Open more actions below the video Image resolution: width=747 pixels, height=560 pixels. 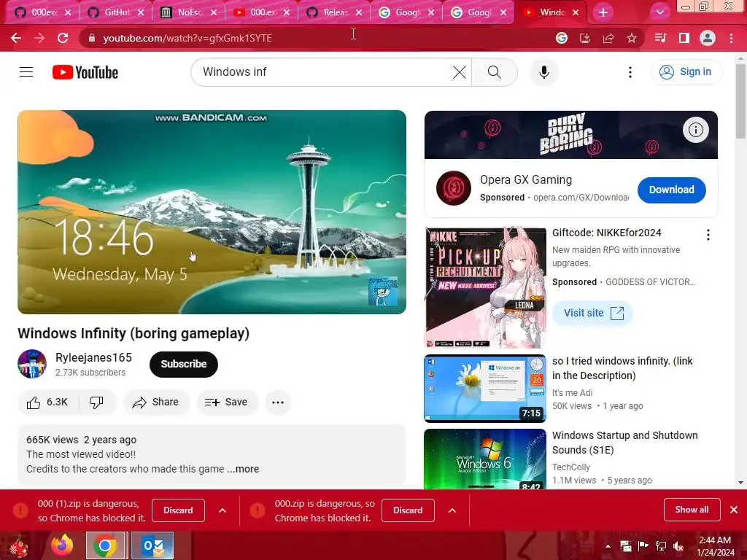pyautogui.click(x=278, y=402)
